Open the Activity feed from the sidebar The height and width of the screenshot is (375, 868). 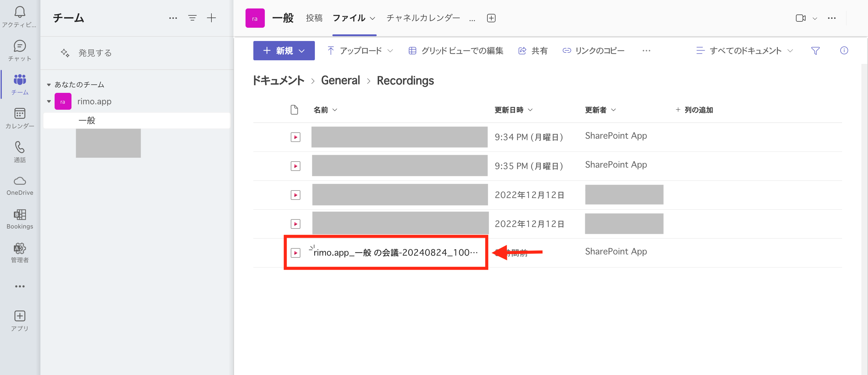click(x=20, y=15)
